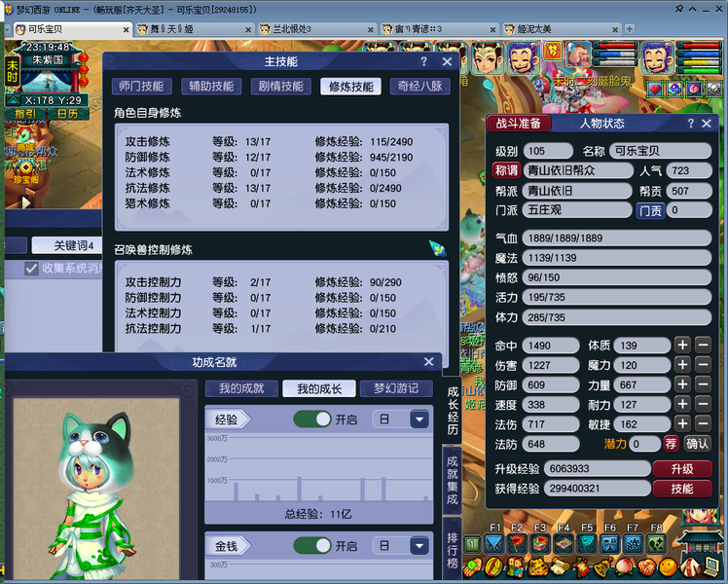
Task: Switch to the 姬泥太美 client tab
Action: (562, 29)
